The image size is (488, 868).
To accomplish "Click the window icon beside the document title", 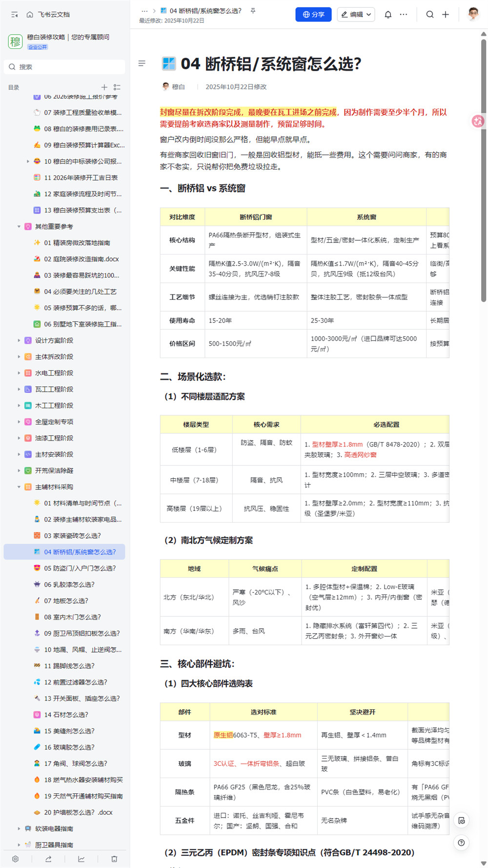I will 169,64.
